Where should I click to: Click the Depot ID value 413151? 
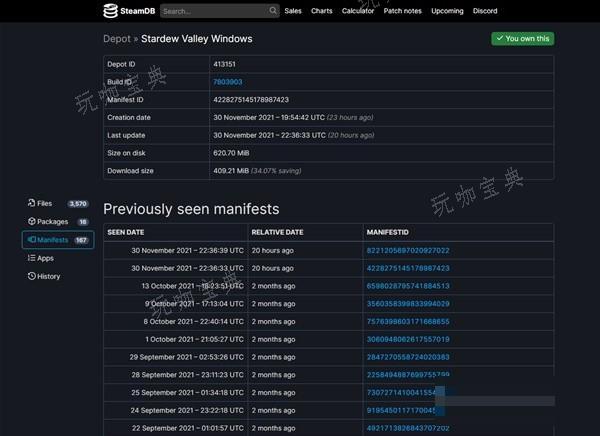coord(224,64)
